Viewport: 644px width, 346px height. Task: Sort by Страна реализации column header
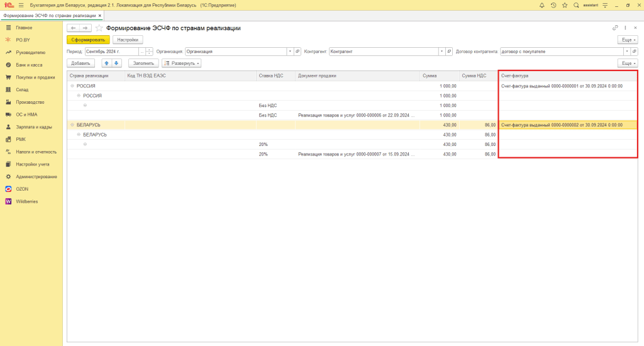click(96, 75)
